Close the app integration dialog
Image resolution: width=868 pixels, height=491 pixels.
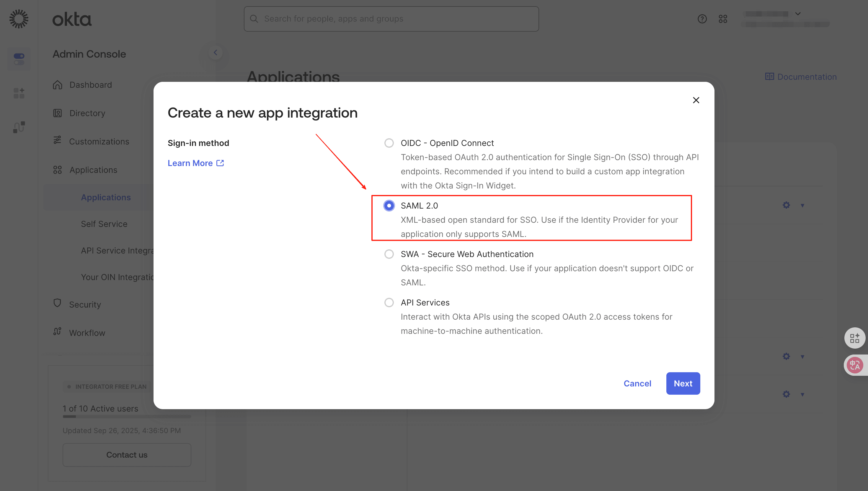pos(696,100)
